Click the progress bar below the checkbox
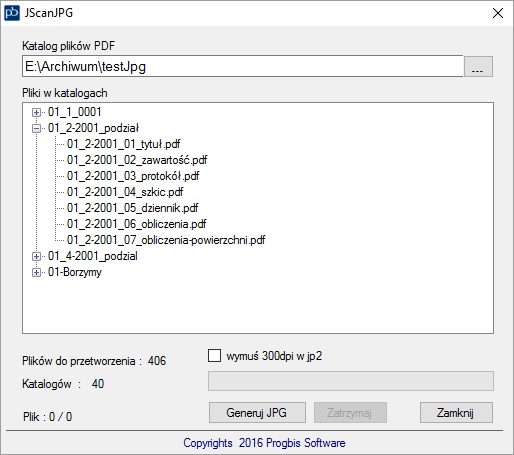Viewport: 514px width, 455px height. point(351,381)
